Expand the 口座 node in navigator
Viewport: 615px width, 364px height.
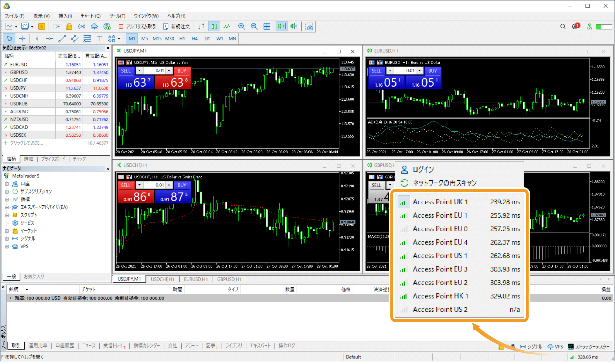pyautogui.click(x=7, y=184)
